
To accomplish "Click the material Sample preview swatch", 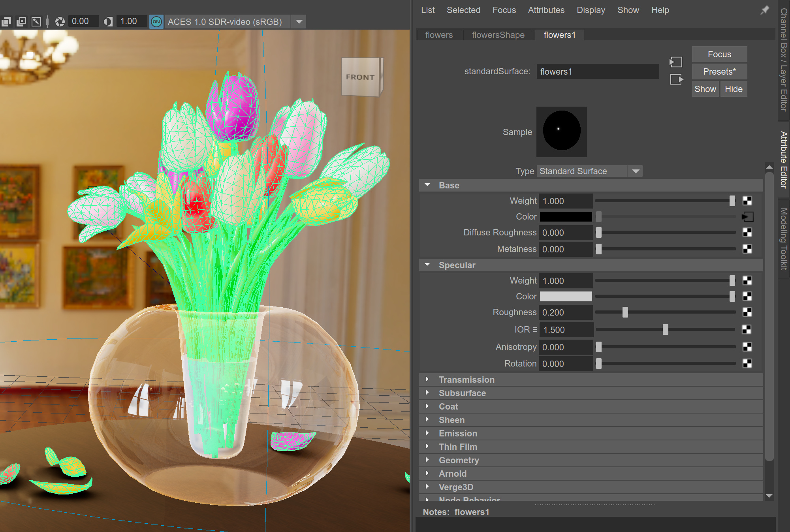I will 561,132.
